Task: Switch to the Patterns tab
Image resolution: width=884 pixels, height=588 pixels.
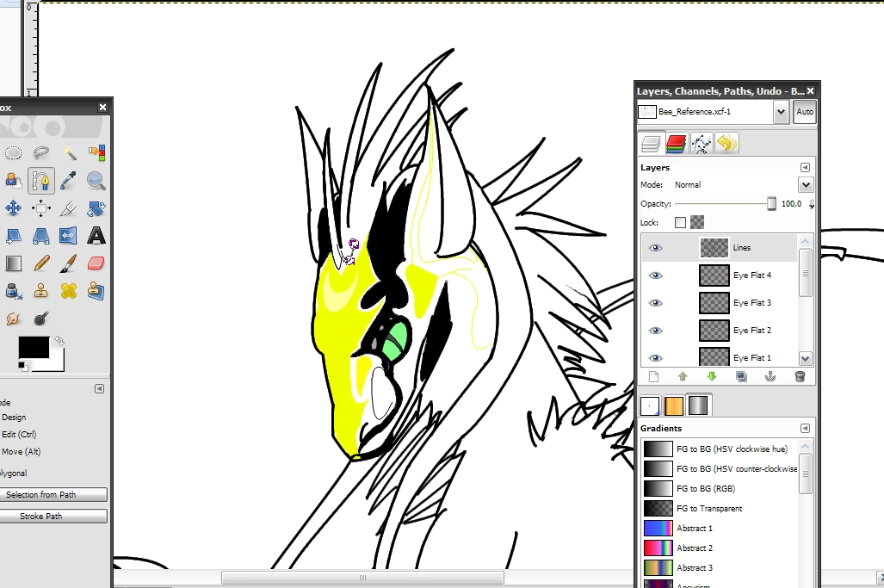Action: tap(674, 405)
